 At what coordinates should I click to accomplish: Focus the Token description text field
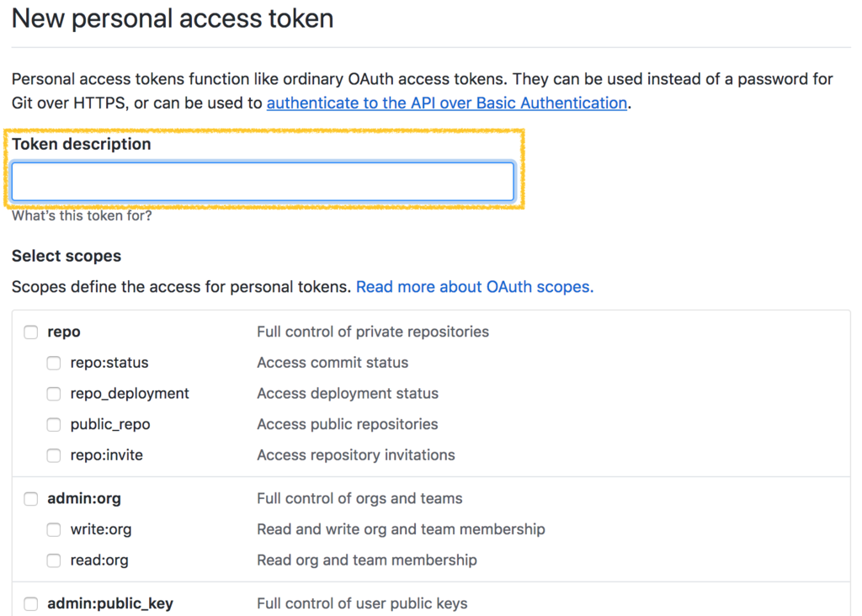click(x=262, y=182)
